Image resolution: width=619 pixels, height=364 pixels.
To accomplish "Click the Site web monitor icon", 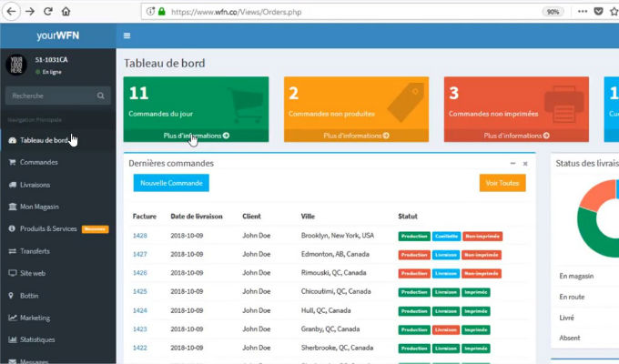I will [x=12, y=273].
